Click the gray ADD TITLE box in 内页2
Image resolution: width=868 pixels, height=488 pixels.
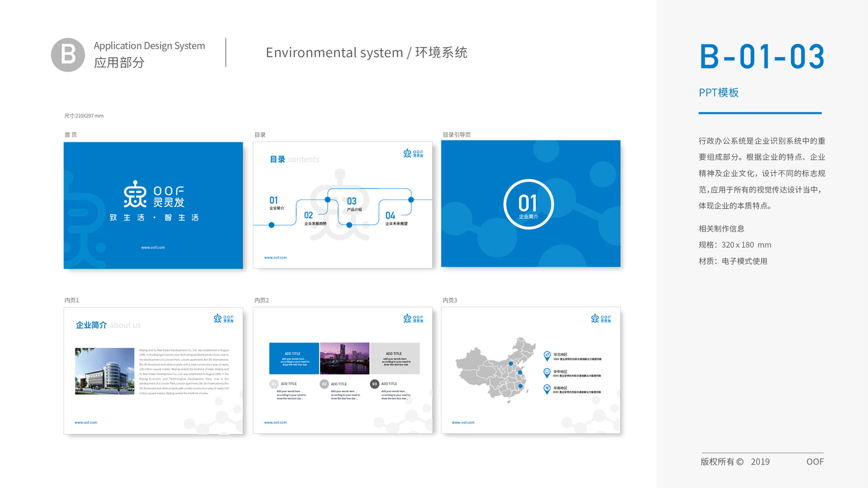tap(395, 358)
